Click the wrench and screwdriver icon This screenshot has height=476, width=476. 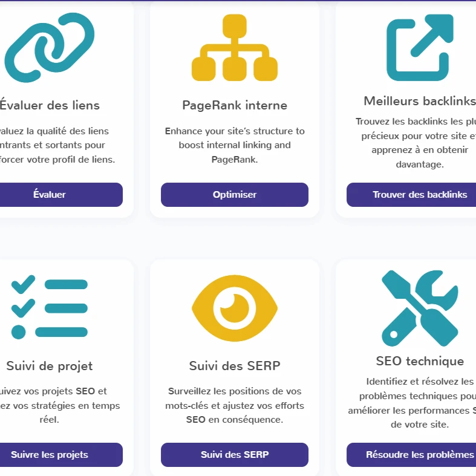(x=420, y=308)
